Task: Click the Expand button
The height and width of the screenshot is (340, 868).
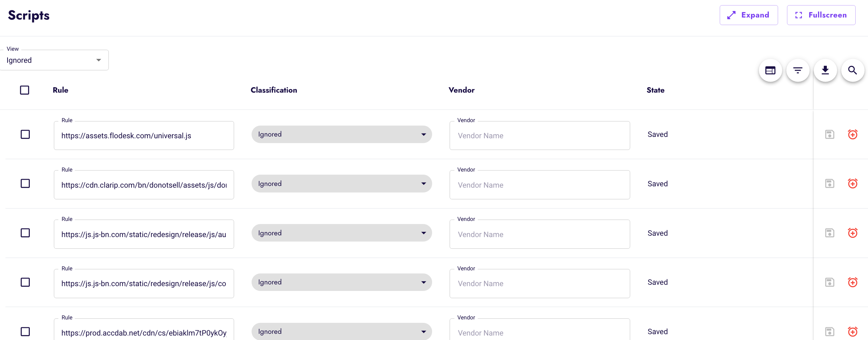Action: pos(749,15)
